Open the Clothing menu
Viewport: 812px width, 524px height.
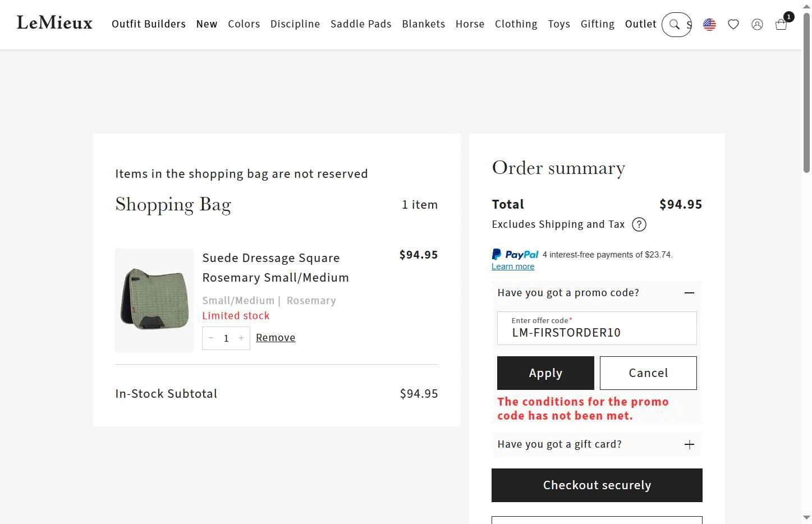[516, 24]
